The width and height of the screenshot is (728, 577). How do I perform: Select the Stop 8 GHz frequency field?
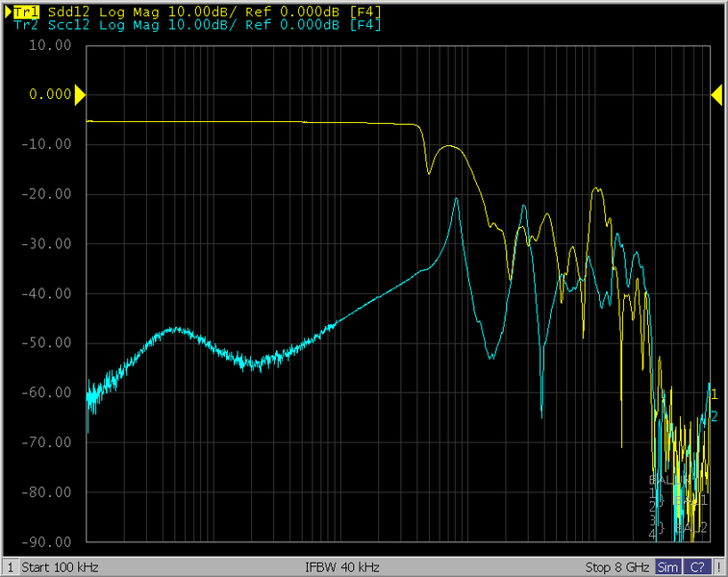click(618, 567)
